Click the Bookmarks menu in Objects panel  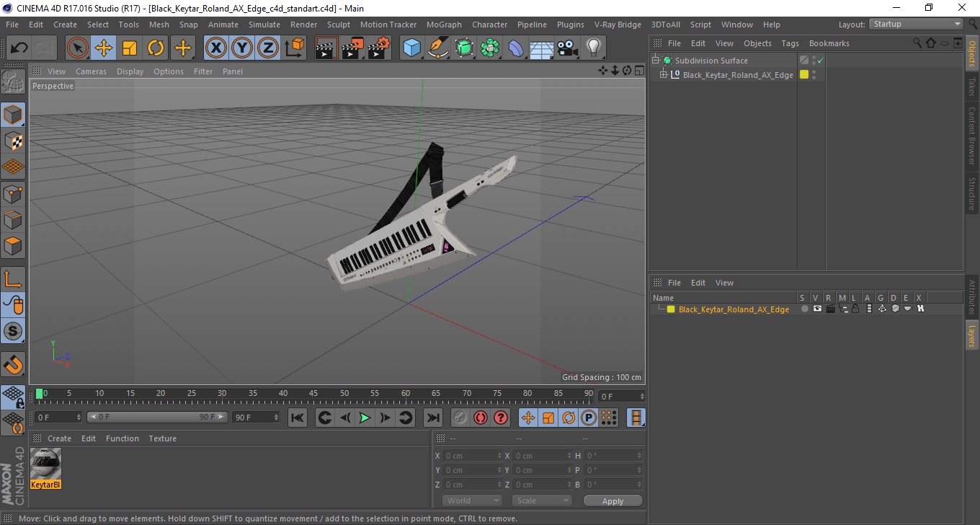point(829,43)
